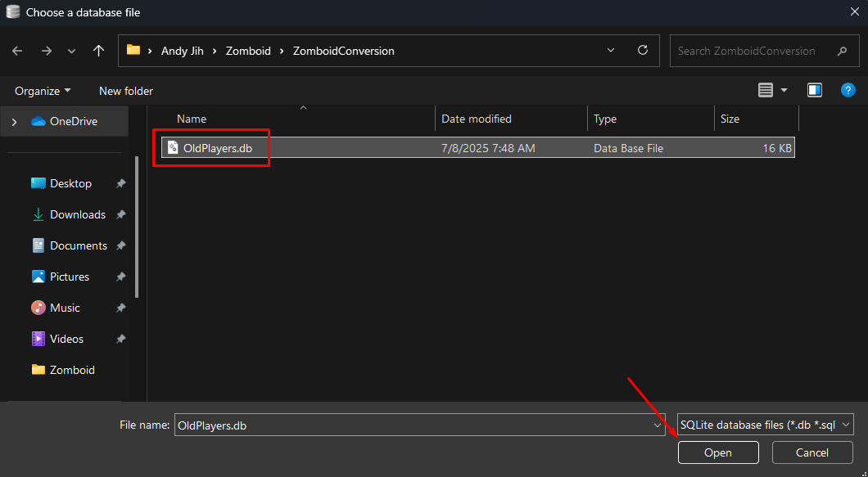
Task: Cancel the database file selection
Action: [811, 452]
